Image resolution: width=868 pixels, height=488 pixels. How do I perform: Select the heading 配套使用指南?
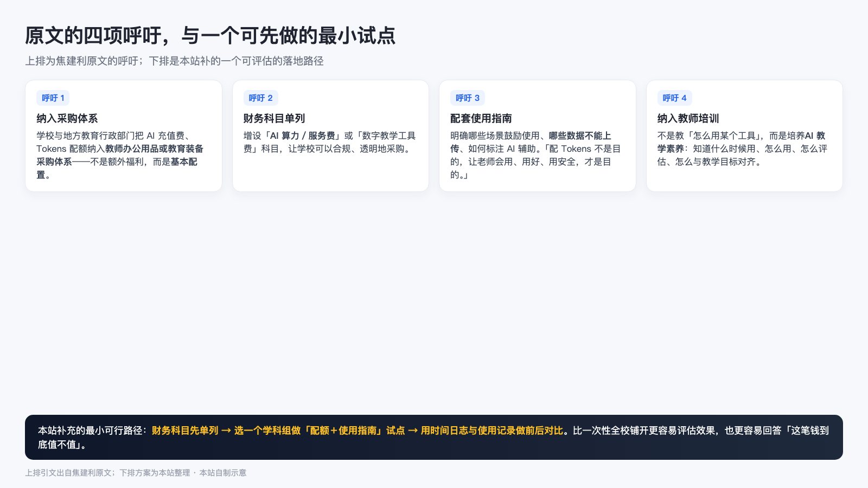pos(481,118)
